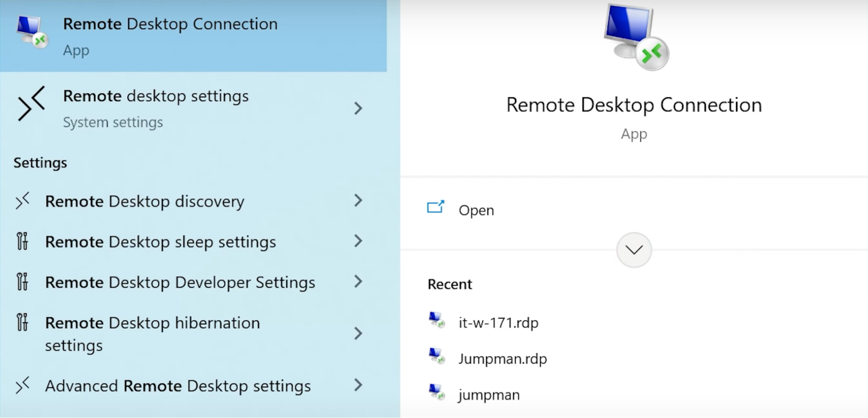Click the Remote Desktop hibernation settings icon
Image resolution: width=868 pixels, height=418 pixels.
point(22,322)
